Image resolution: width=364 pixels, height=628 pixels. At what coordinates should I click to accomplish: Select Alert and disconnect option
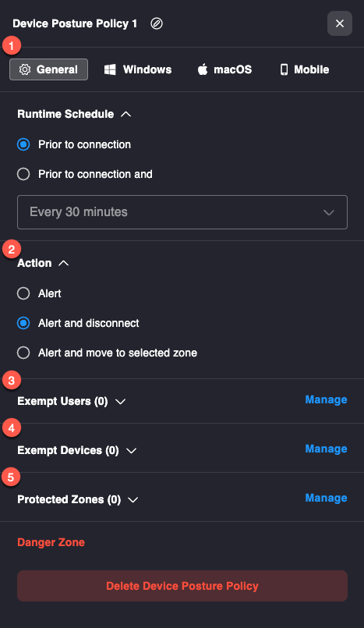[23, 323]
